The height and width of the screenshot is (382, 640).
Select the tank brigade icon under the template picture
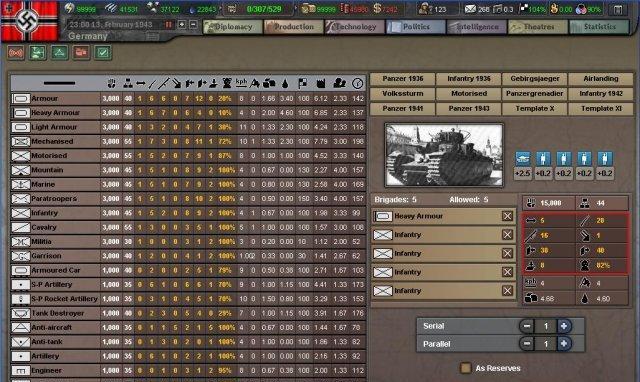522,158
